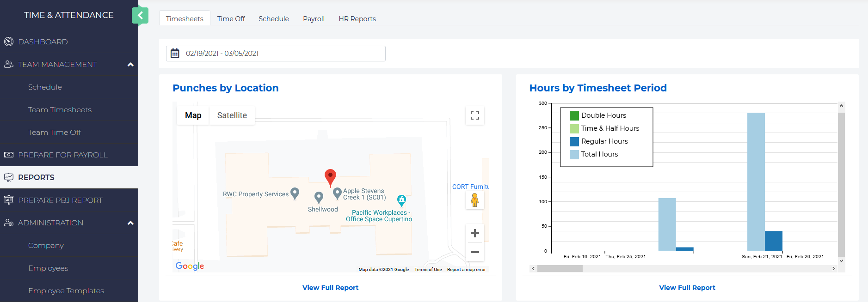Collapse the Team Management section
868x302 pixels.
pyautogui.click(x=130, y=65)
